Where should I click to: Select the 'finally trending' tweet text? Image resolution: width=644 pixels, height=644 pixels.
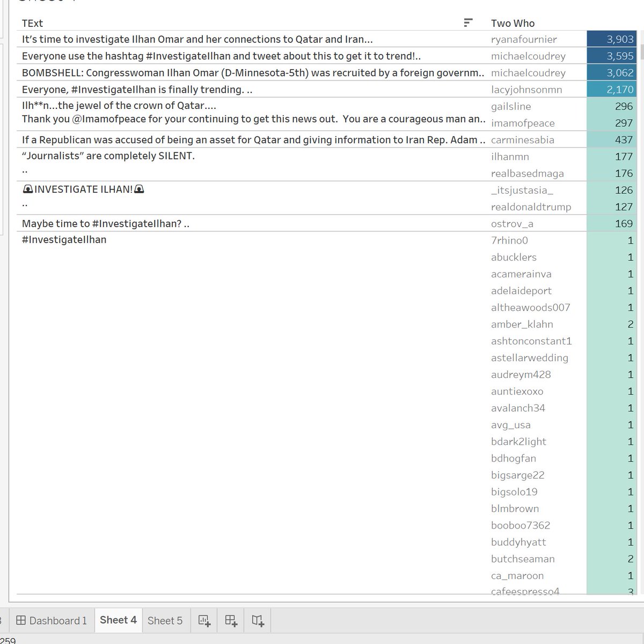137,90
